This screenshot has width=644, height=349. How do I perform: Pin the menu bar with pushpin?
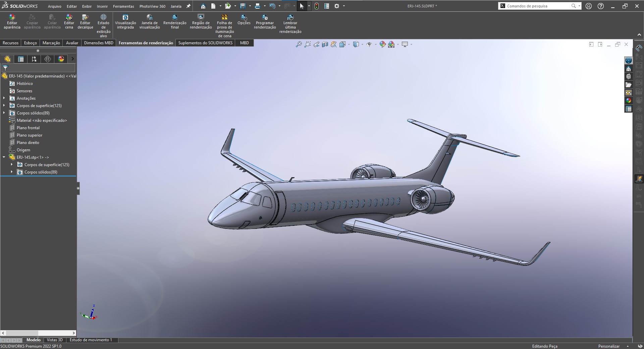tap(189, 6)
